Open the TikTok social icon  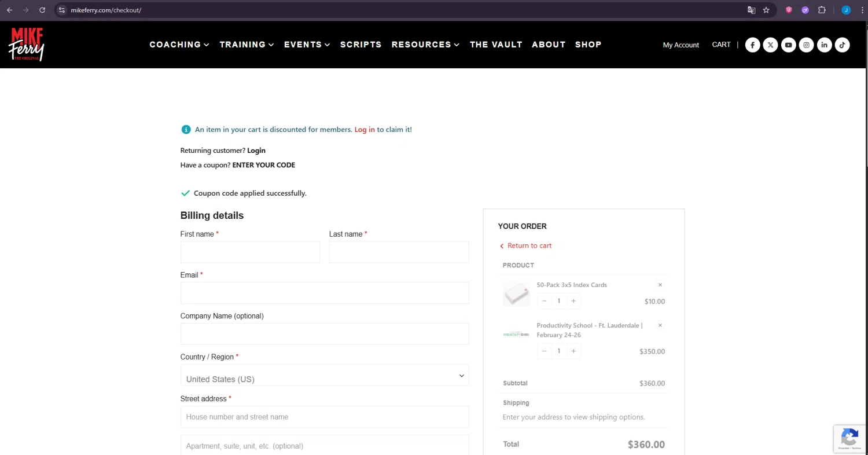pos(842,45)
